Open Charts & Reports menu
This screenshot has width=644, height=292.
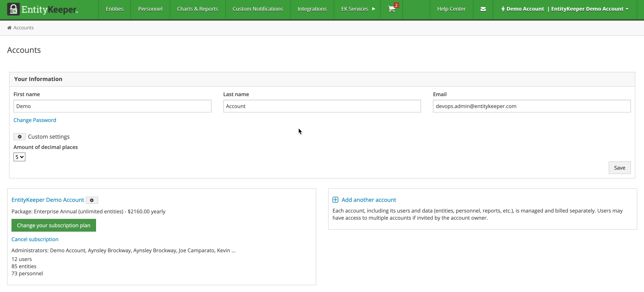pyautogui.click(x=197, y=9)
